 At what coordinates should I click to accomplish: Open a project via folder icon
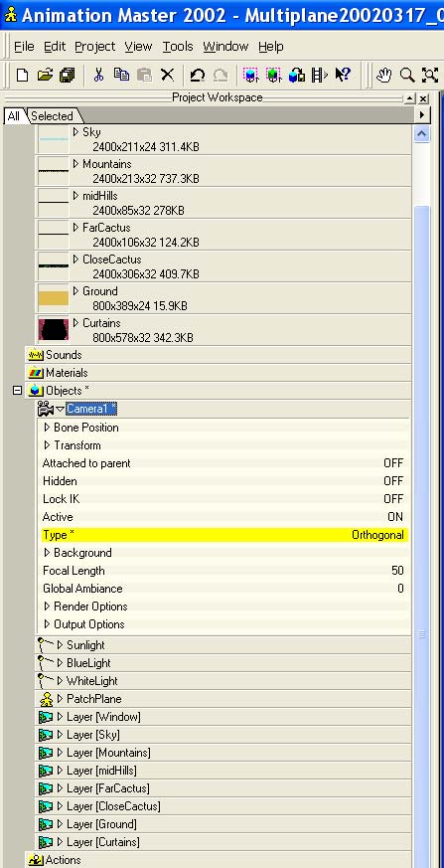coord(45,75)
